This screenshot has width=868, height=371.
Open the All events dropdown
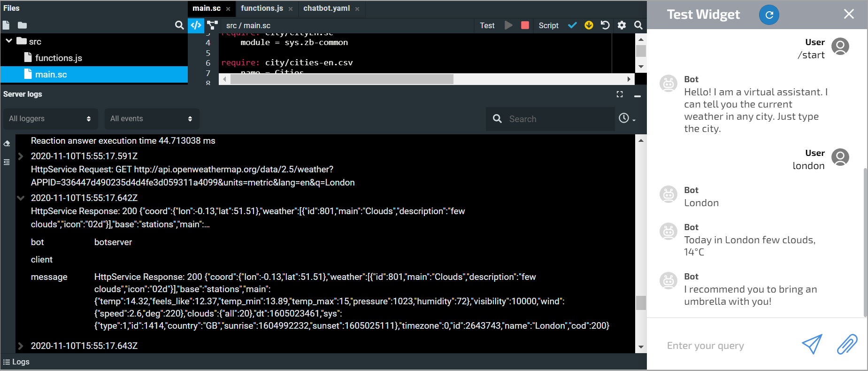coord(152,119)
